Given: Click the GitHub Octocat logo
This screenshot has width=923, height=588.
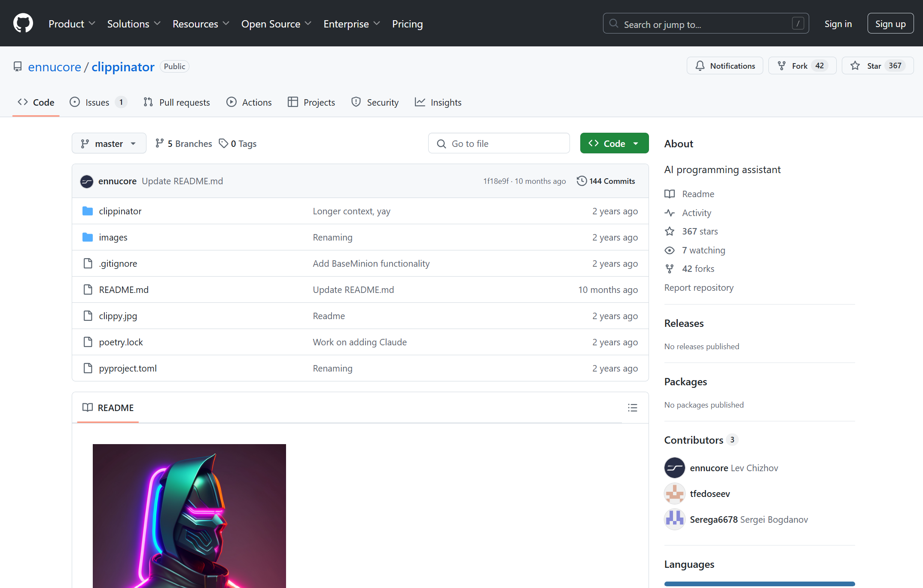Looking at the screenshot, I should pyautogui.click(x=23, y=23).
